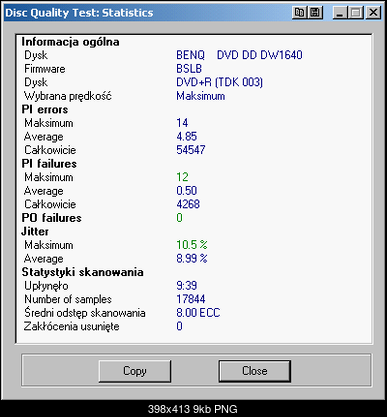Select the 'Zakłócenia usunięte' label
Image resolution: width=387 pixels, height=417 pixels.
point(72,326)
